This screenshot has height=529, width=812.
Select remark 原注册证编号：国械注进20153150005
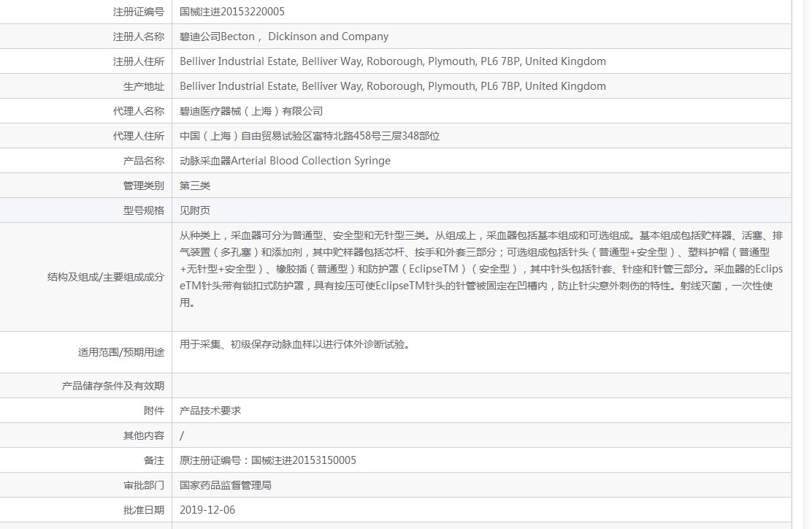click(x=268, y=460)
